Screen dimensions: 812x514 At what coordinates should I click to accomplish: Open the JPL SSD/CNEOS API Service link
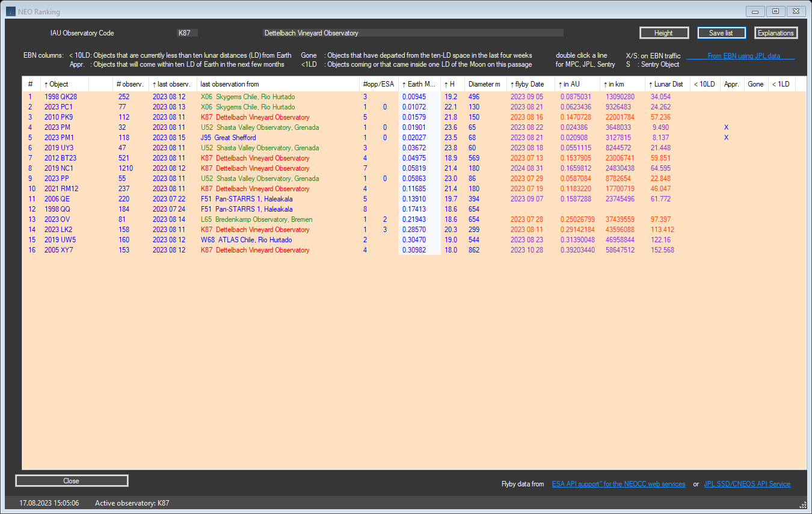(747, 484)
